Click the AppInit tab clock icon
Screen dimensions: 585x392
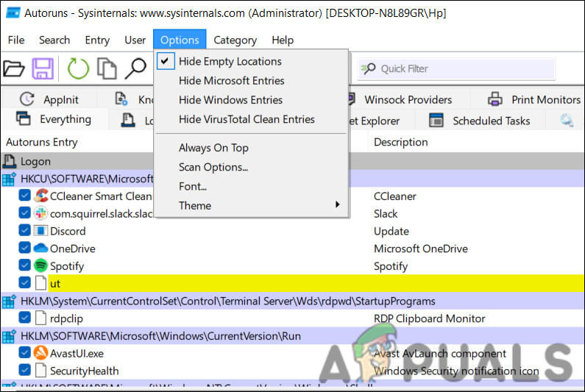[x=27, y=99]
